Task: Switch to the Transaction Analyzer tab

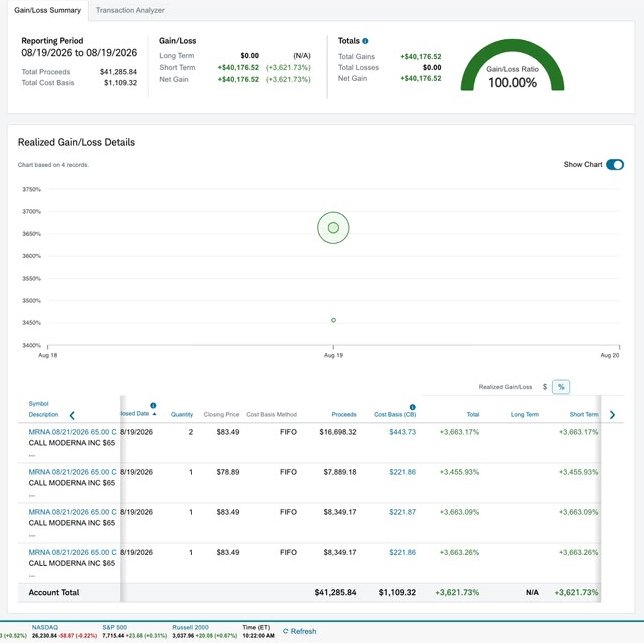Action: (130, 10)
